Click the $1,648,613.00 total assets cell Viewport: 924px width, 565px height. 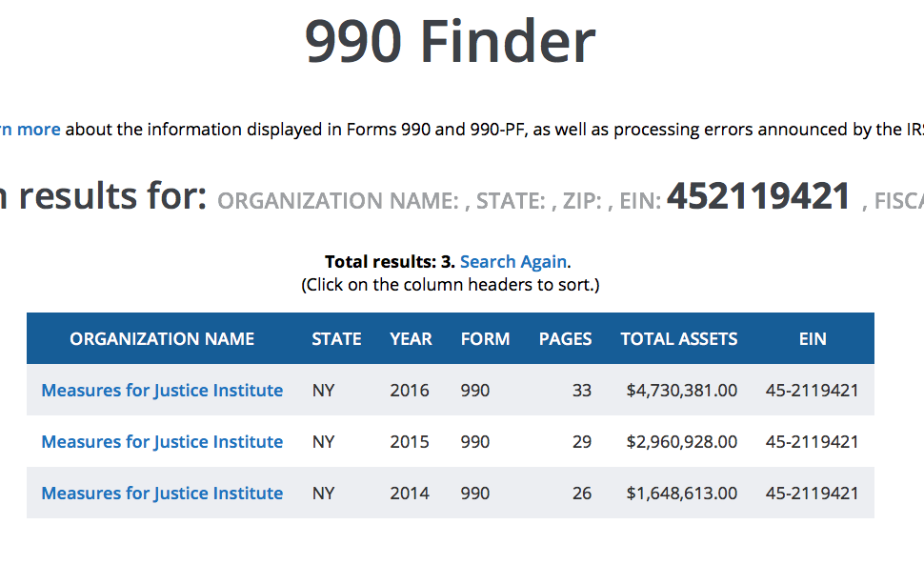pyautogui.click(x=681, y=494)
